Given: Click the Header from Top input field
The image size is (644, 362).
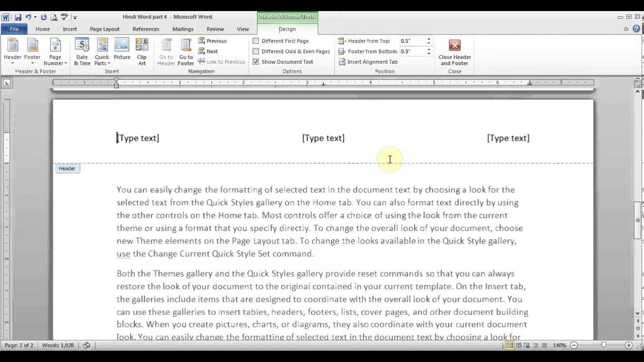Looking at the screenshot, I should [413, 41].
